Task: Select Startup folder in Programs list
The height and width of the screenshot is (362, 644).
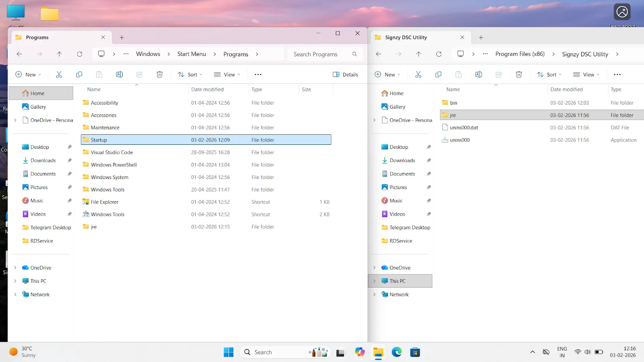Action: (206, 140)
